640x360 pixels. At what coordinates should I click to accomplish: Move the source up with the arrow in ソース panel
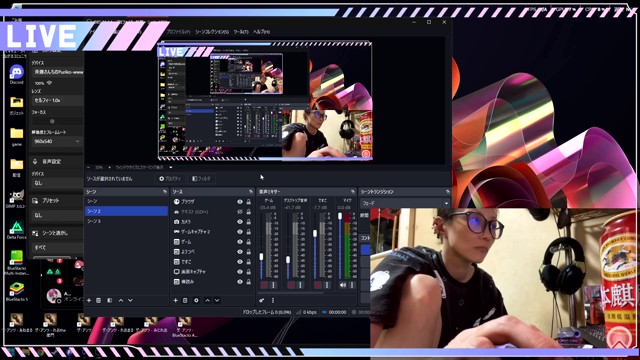pyautogui.click(x=207, y=300)
